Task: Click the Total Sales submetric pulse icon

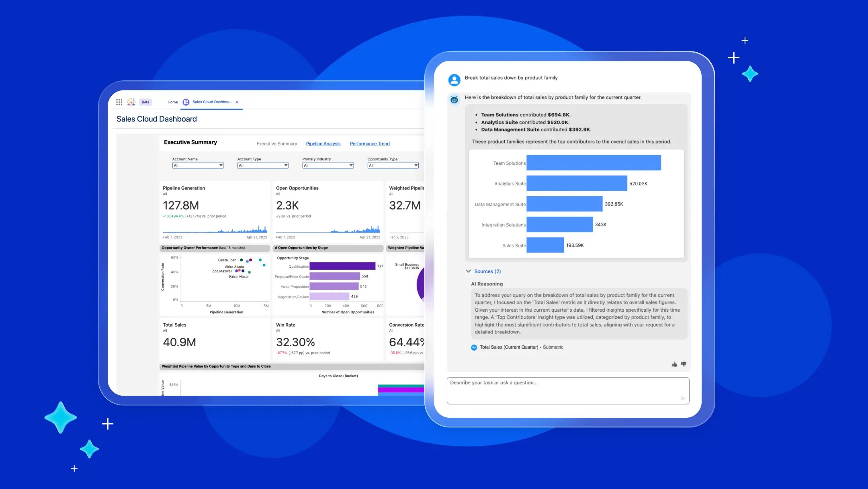Action: (474, 347)
